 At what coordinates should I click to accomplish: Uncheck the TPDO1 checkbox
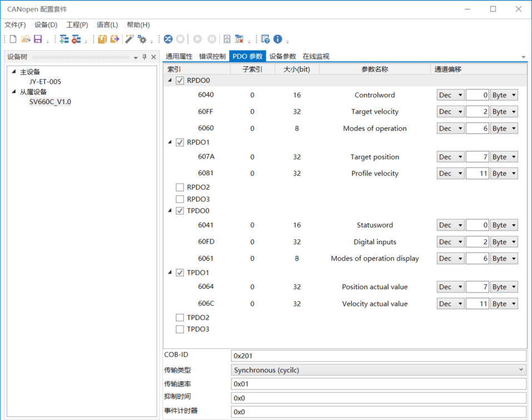(180, 273)
